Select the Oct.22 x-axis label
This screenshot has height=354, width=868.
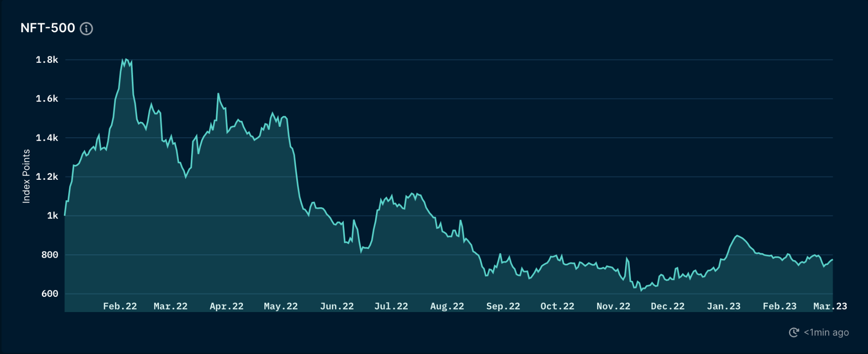click(557, 306)
